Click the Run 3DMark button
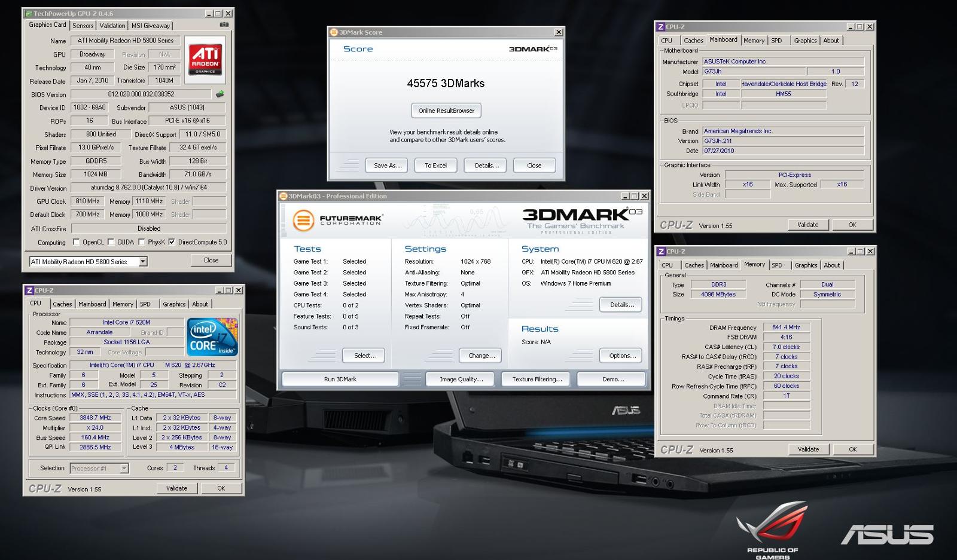This screenshot has width=957, height=560. coord(340,379)
